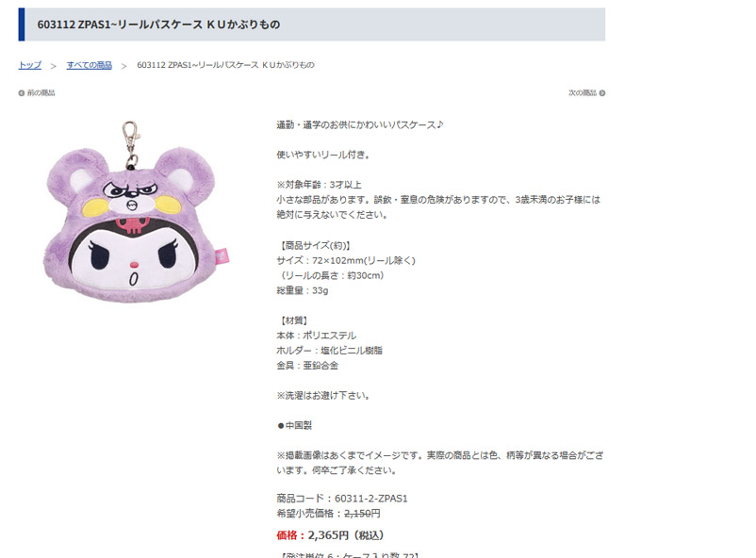Select the 前の商品 text link
The height and width of the screenshot is (558, 756).
tap(41, 93)
